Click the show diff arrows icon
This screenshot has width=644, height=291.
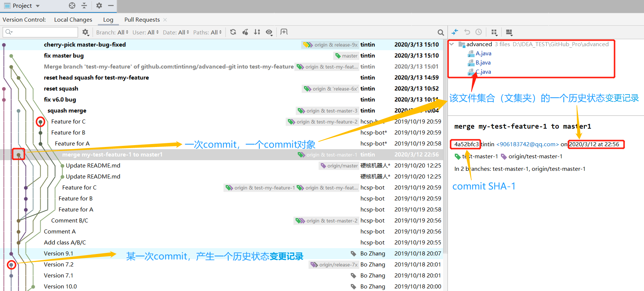[x=455, y=32]
